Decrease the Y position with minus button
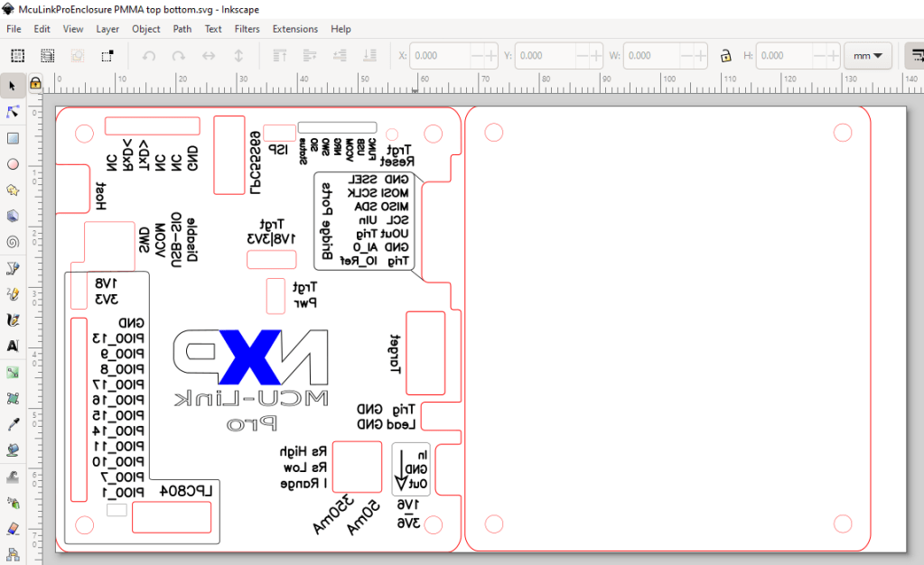924x565 pixels. (583, 56)
